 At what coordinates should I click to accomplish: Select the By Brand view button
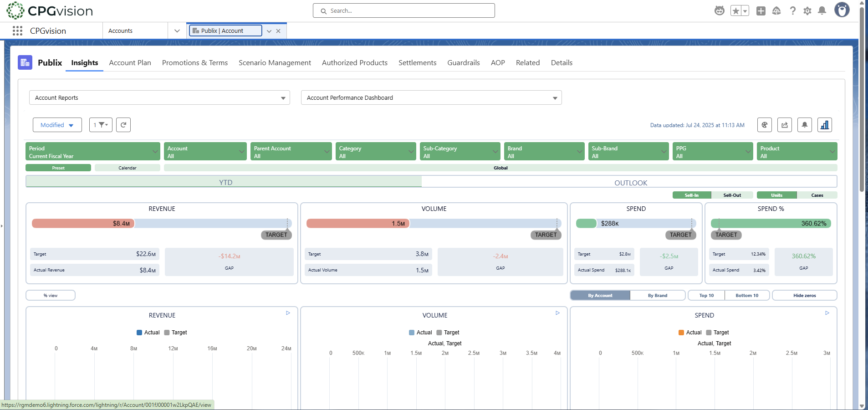click(657, 295)
